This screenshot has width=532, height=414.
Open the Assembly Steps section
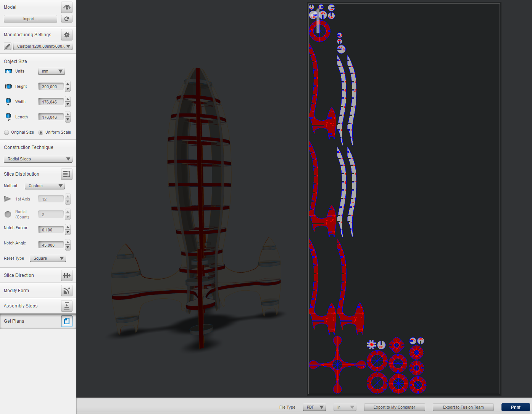[x=38, y=306]
